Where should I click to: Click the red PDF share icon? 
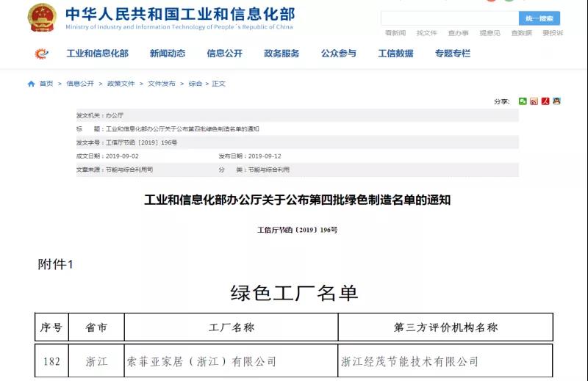tap(545, 101)
